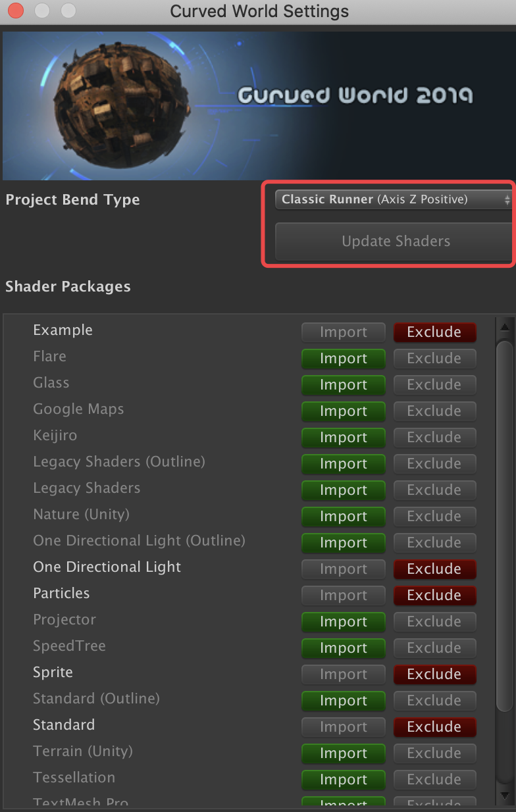Import the Standard shader package
This screenshot has height=812, width=516.
(343, 726)
